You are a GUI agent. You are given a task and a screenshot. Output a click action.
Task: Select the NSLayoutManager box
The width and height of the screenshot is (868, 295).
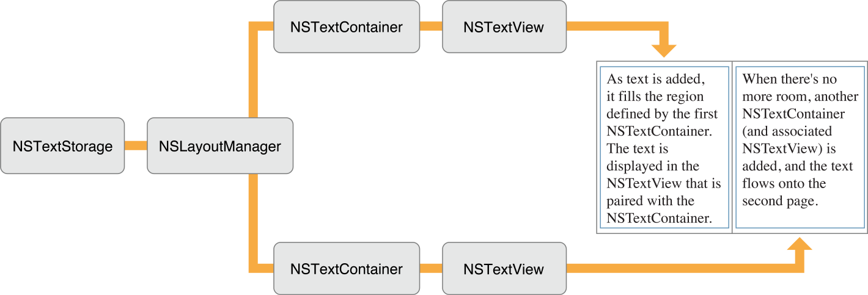pos(219,147)
